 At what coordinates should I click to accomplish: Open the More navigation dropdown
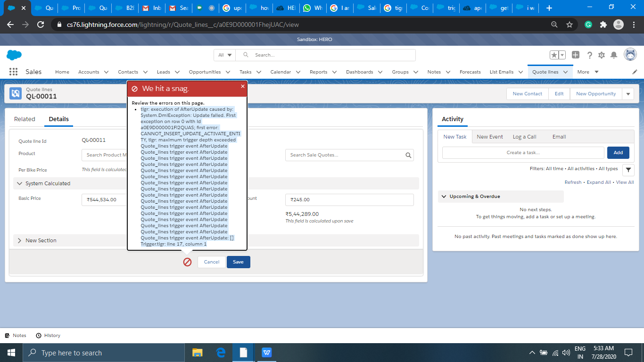[587, 72]
